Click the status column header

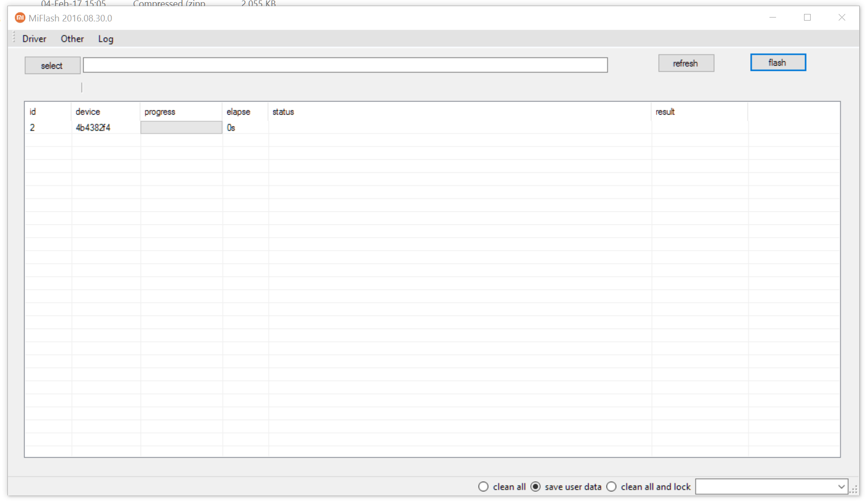[460, 112]
